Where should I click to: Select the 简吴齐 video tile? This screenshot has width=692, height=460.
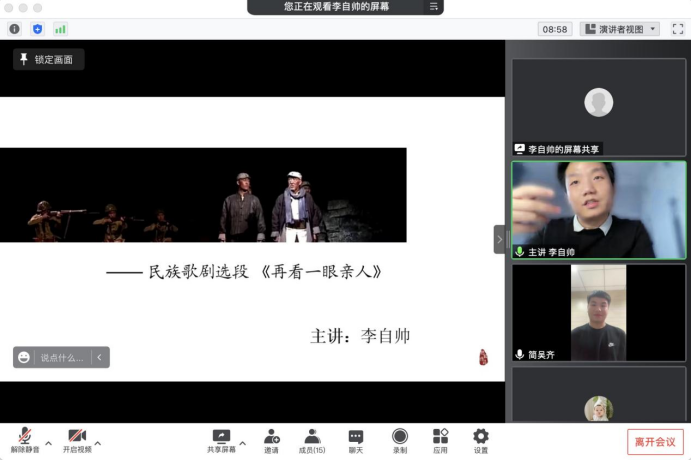click(x=599, y=313)
